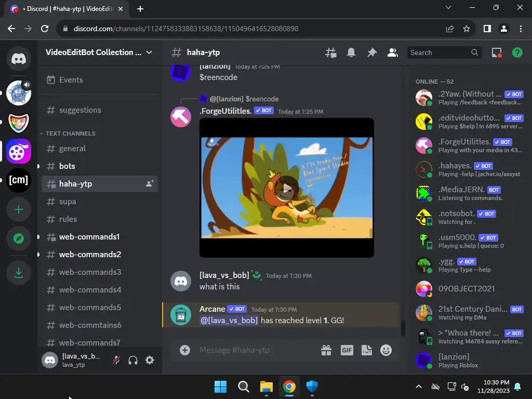Create invite icon beside haha-ytp channel

coord(150,183)
